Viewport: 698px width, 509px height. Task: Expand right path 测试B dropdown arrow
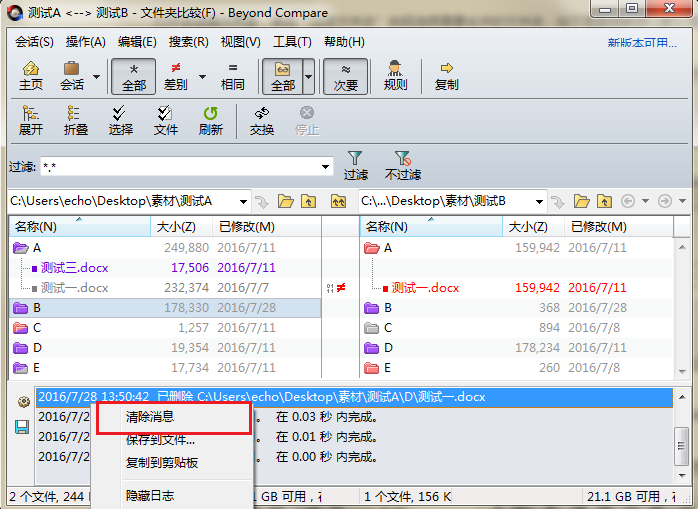click(539, 202)
